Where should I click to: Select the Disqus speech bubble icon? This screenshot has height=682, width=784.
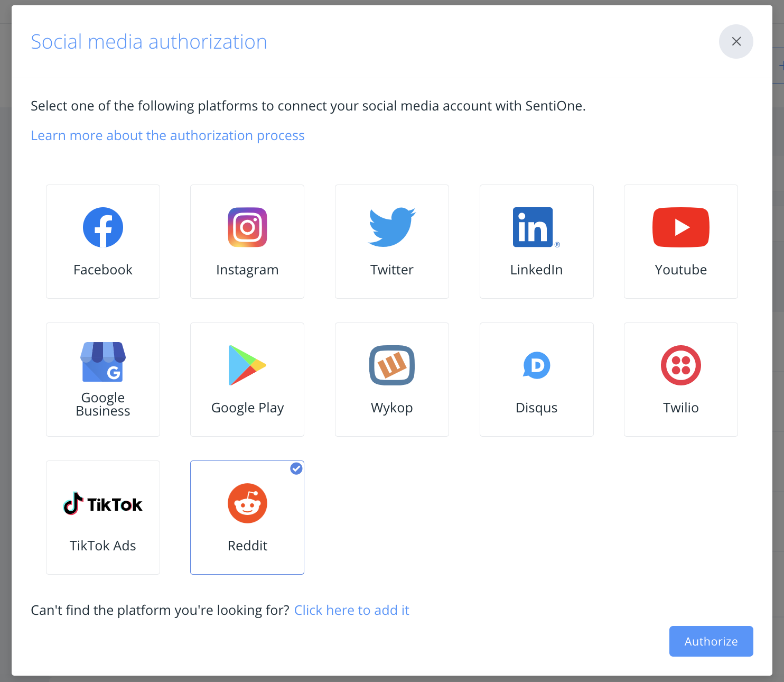coord(537,365)
